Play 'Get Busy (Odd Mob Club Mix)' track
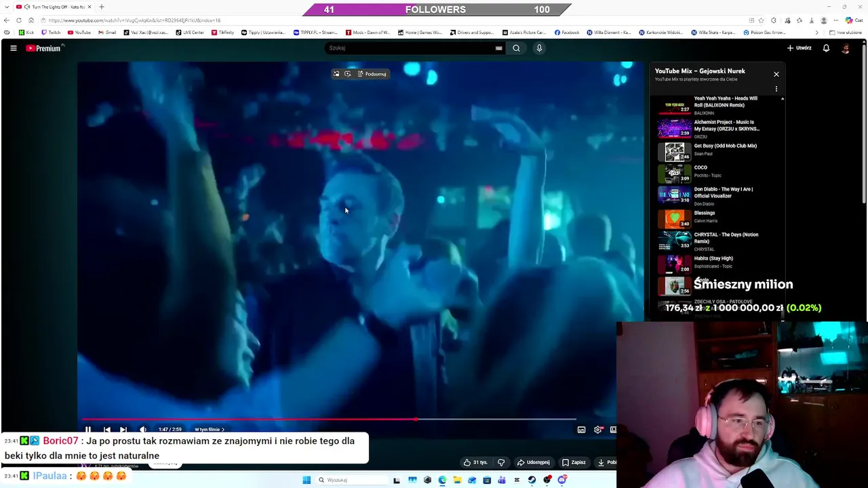The image size is (868, 488). coord(718,150)
